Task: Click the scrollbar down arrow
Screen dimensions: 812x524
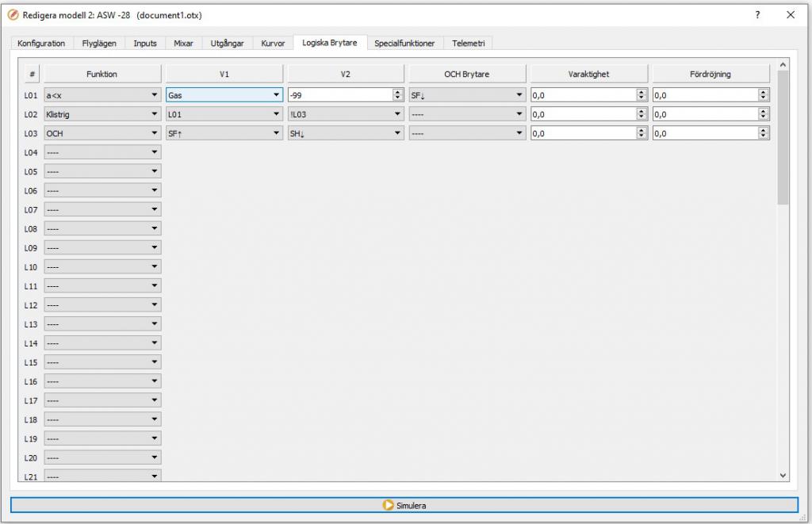Action: point(783,475)
